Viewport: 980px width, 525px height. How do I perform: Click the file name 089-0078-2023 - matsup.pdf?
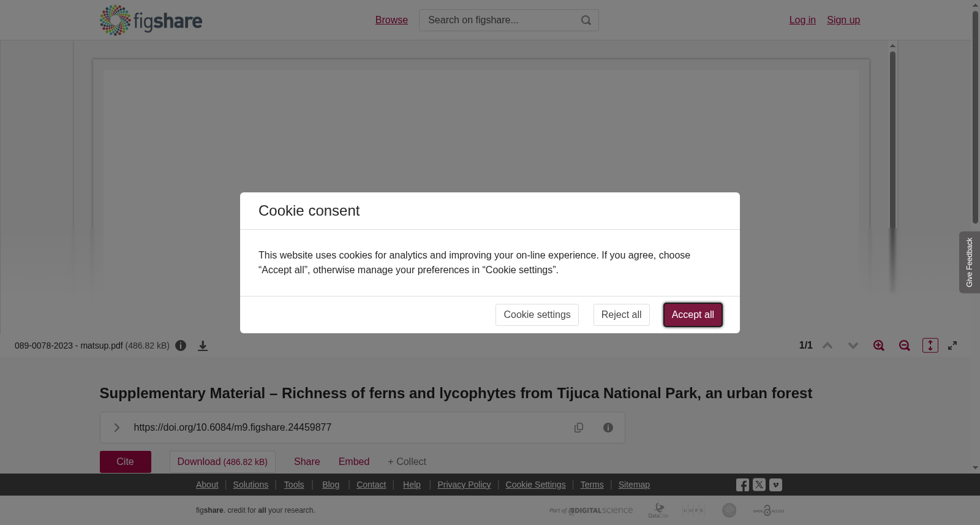[x=69, y=346]
